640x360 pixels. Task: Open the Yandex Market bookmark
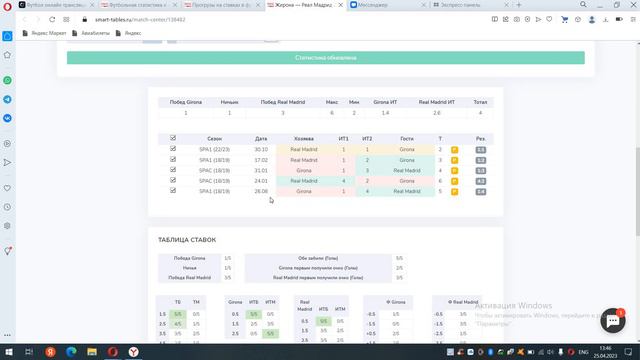[x=44, y=33]
